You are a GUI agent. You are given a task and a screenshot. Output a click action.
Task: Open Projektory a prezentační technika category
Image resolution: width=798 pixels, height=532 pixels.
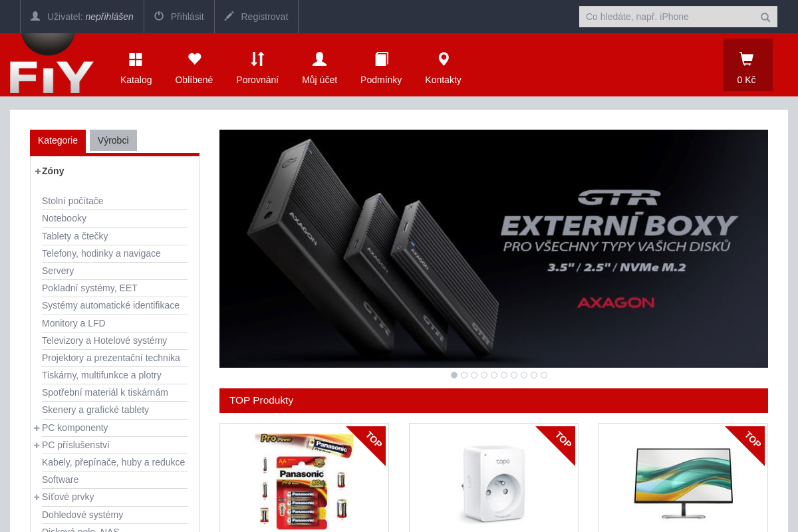coord(111,358)
